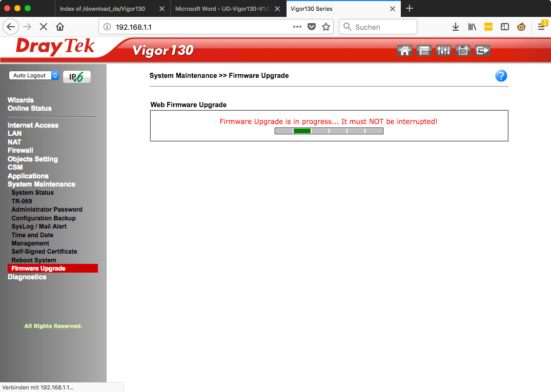Open SysLog / Mail Alert page

pos(39,226)
